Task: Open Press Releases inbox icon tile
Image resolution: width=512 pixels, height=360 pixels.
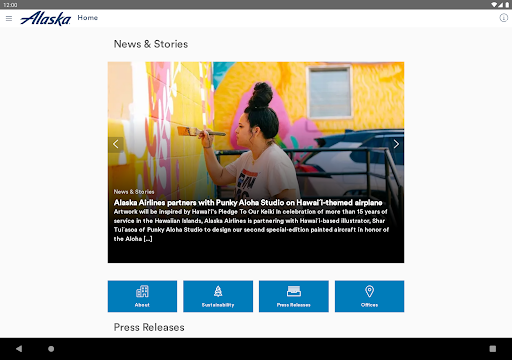Action: tap(294, 296)
